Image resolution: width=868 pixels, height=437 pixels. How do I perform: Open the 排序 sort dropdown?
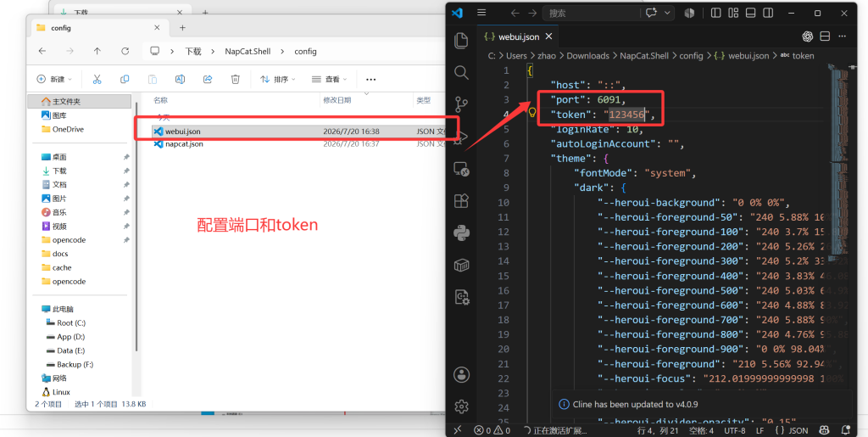click(x=278, y=79)
